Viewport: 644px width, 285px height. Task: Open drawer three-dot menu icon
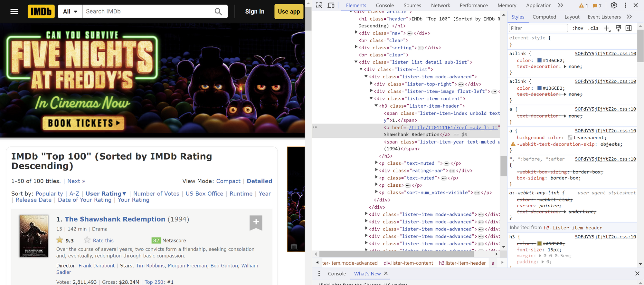point(319,273)
